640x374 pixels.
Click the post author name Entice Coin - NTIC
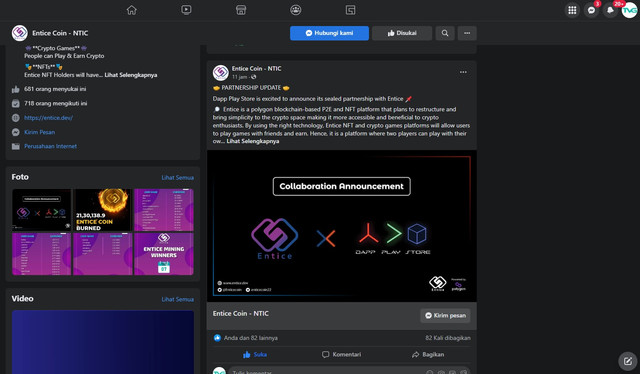tap(256, 69)
